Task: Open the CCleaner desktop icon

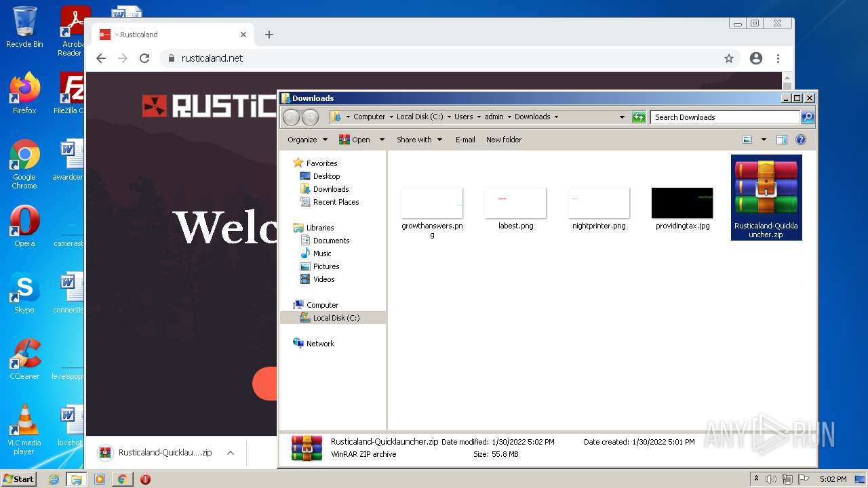Action: [x=24, y=359]
